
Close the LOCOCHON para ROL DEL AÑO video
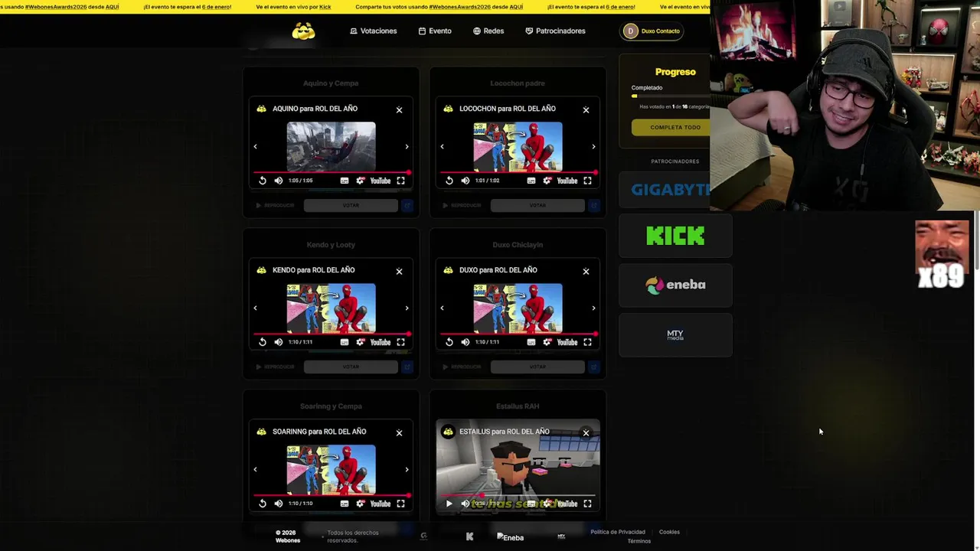pyautogui.click(x=586, y=109)
